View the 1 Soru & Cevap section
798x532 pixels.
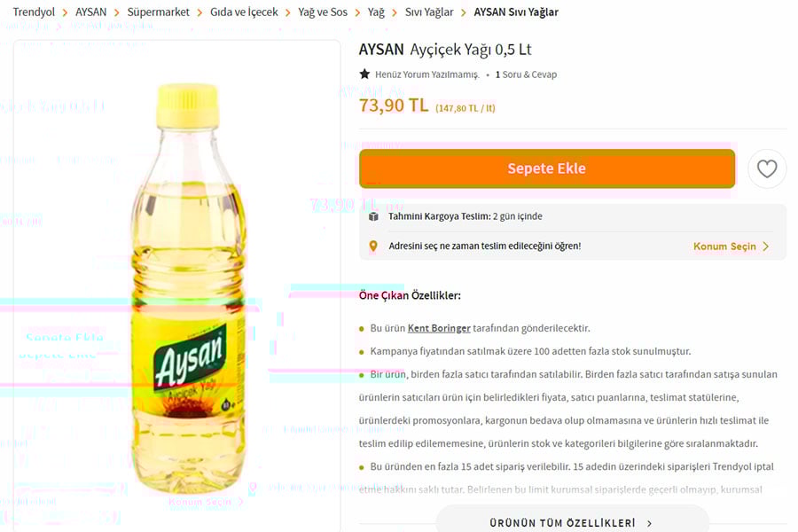[526, 74]
